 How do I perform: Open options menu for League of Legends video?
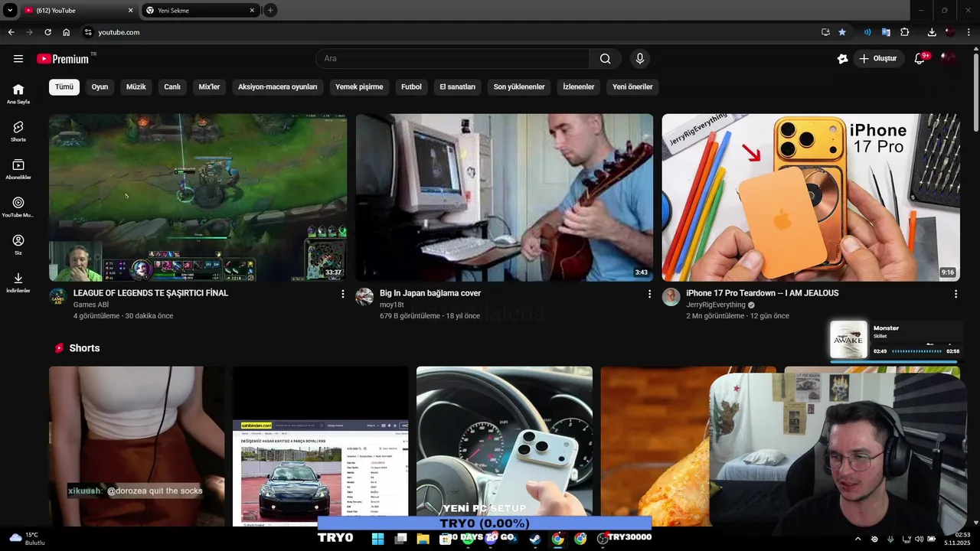(x=342, y=294)
